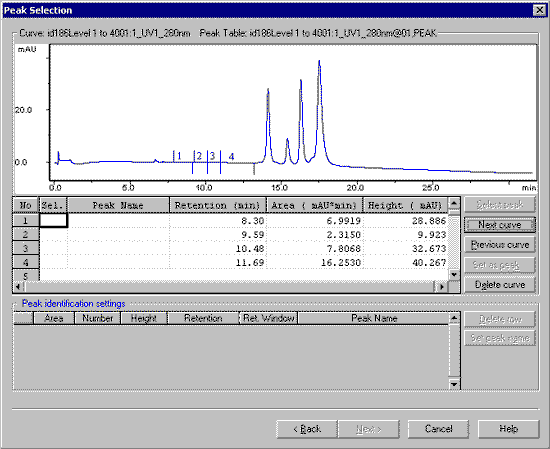The image size is (550, 449).
Task: Click area value 6.9919
Action: pyautogui.click(x=343, y=221)
